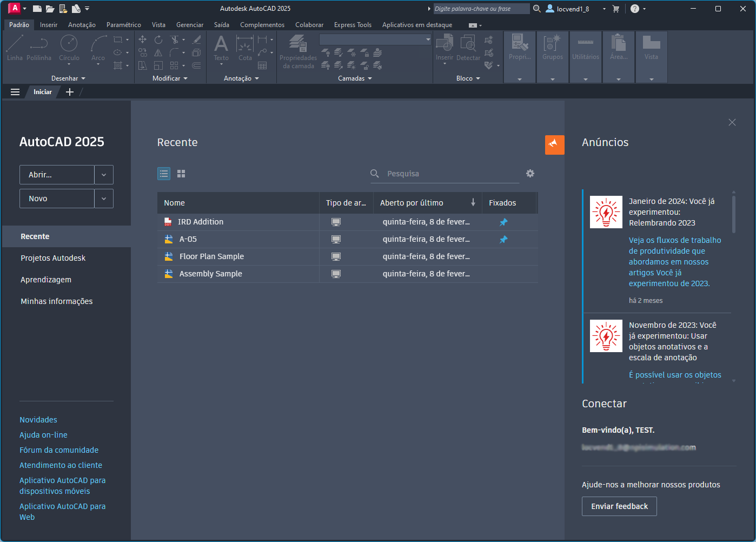Image resolution: width=756 pixels, height=542 pixels.
Task: Click the New file icon in quick access toolbar
Action: tap(37, 9)
